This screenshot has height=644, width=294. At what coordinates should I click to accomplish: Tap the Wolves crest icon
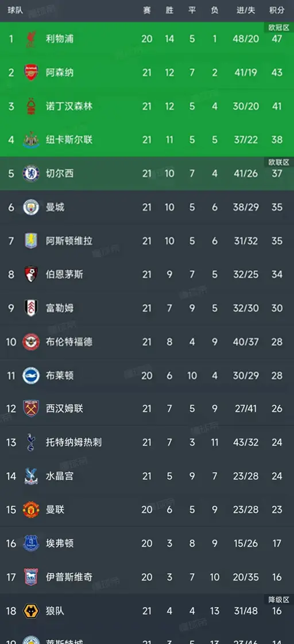pyautogui.click(x=31, y=611)
